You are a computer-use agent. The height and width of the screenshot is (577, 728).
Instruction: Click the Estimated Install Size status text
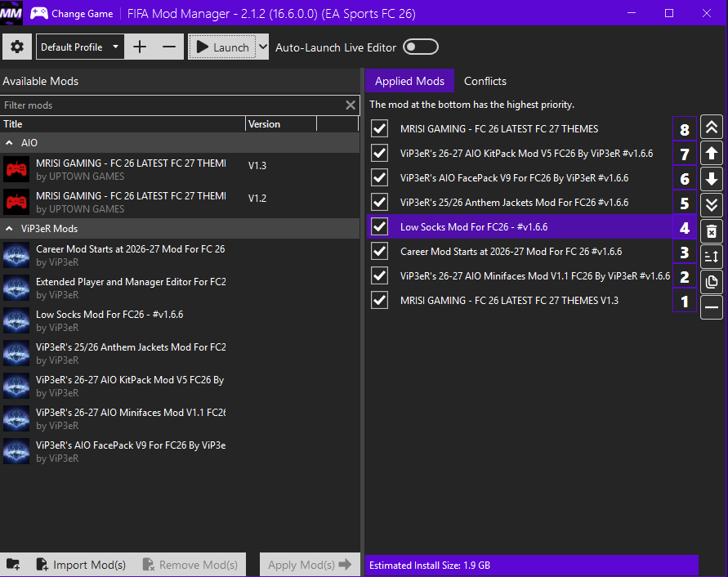(x=430, y=566)
